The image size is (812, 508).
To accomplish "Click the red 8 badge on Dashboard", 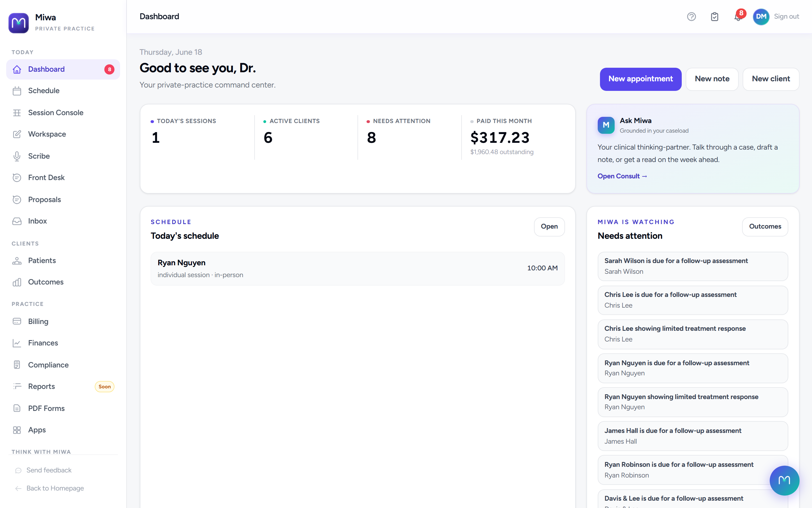I will point(109,69).
